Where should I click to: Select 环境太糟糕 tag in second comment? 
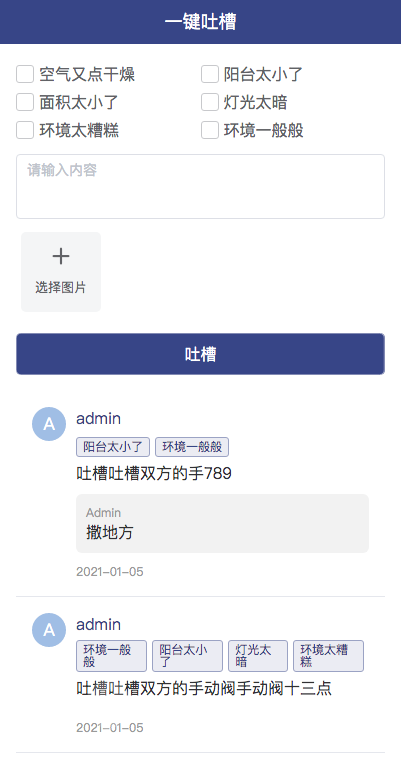pos(328,656)
